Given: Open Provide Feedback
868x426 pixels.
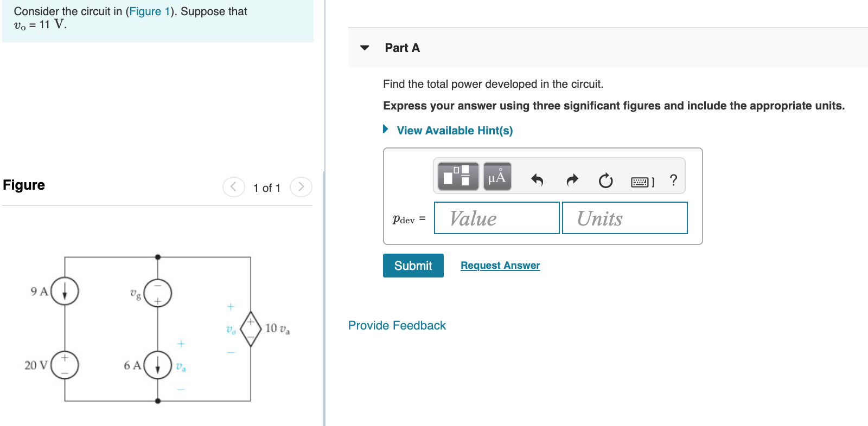Looking at the screenshot, I should point(397,325).
